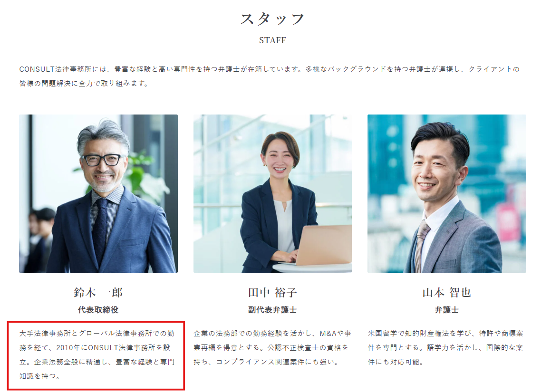Viewport: 541px width, 392px height.
Task: Click the glasses on 鈴木 一郎's photo
Action: coord(101,160)
